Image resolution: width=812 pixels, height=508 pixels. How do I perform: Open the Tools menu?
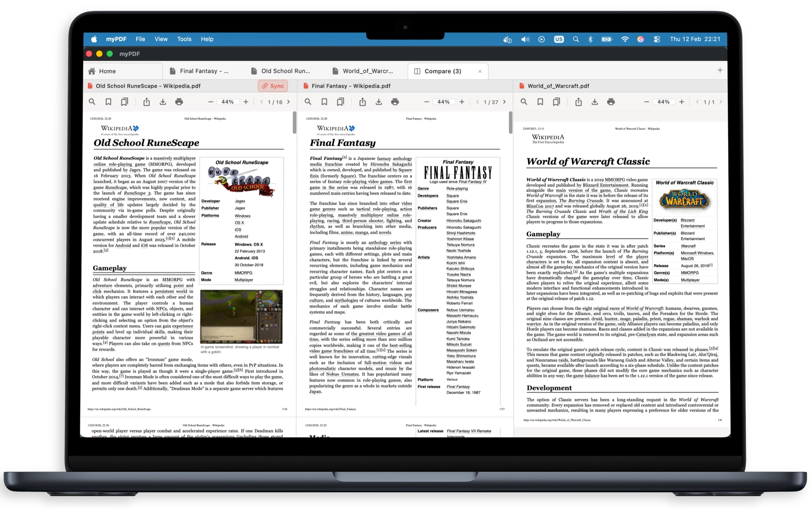184,39
